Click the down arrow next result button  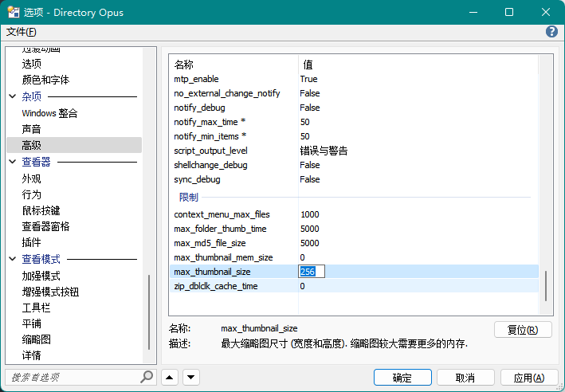click(191, 378)
